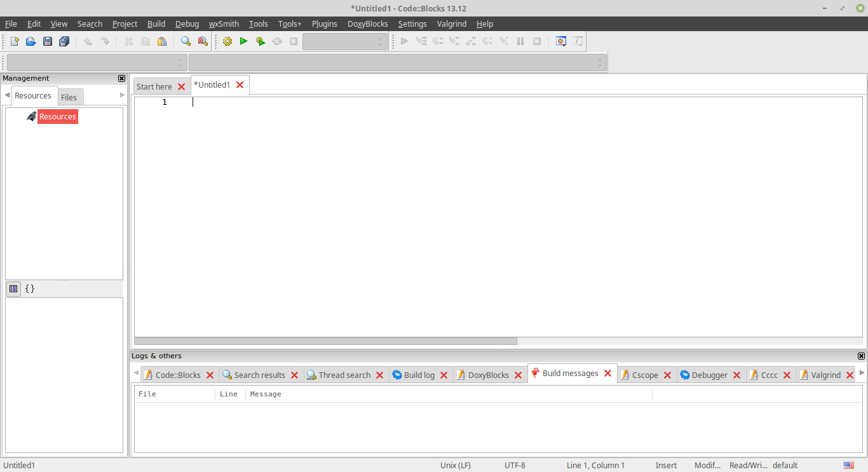Click the editor horizontal scrollbar
This screenshot has height=472, width=868.
pos(326,341)
